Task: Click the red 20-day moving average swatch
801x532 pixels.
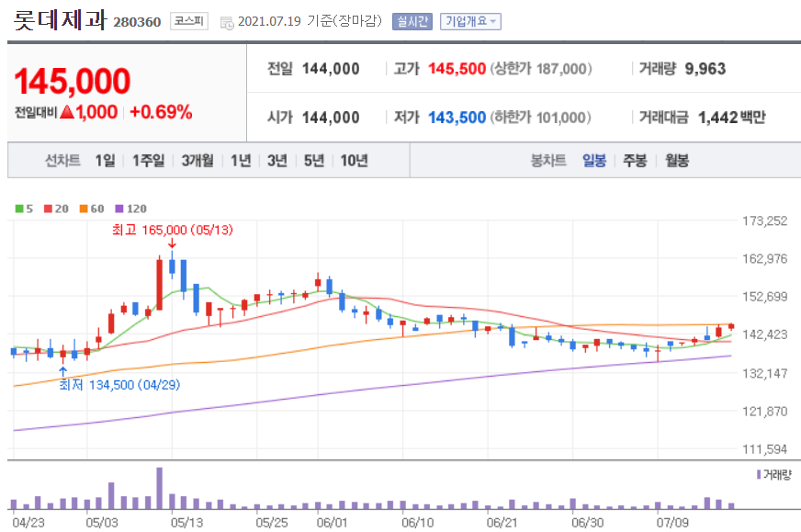Action: (x=48, y=209)
